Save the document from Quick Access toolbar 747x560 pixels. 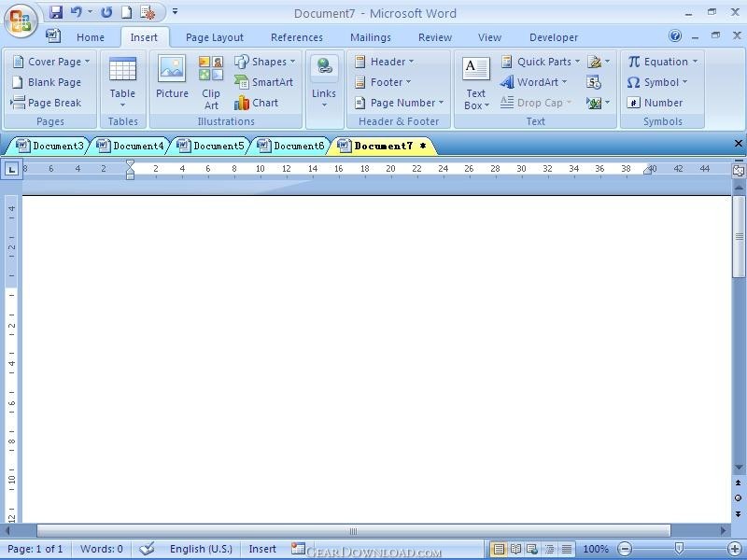56,12
